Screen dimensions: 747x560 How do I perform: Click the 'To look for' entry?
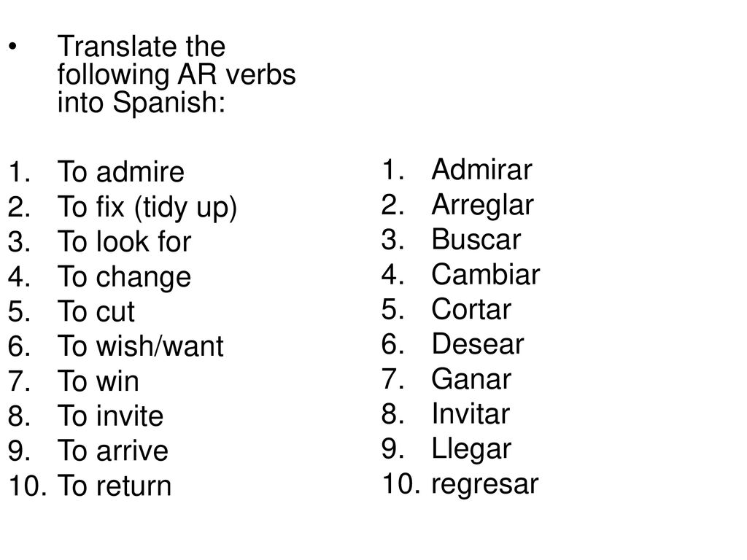click(x=124, y=241)
